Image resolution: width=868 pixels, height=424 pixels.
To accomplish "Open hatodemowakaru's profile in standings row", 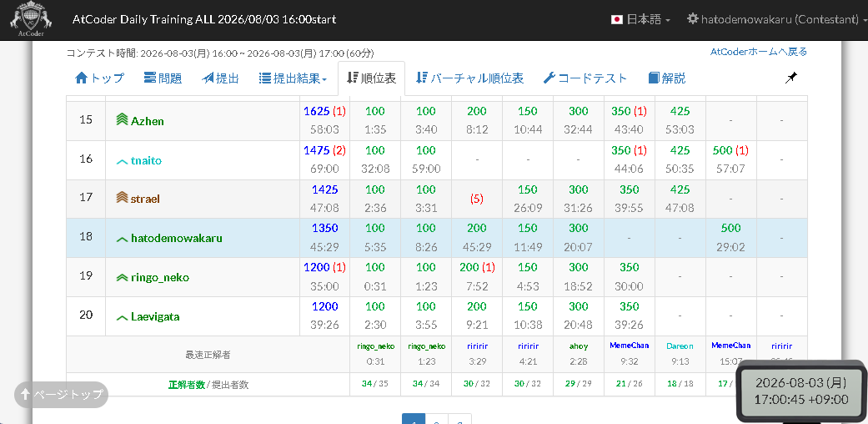I will tap(177, 239).
